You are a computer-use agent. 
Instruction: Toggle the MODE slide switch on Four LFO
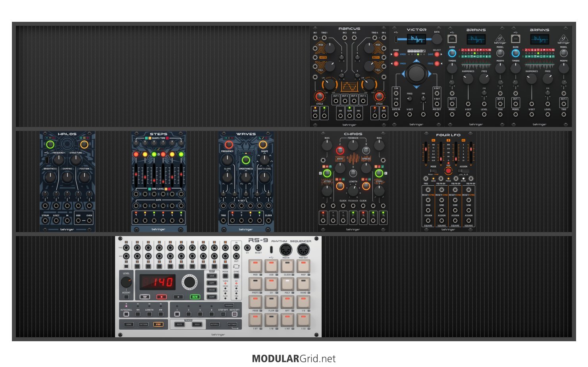click(433, 171)
